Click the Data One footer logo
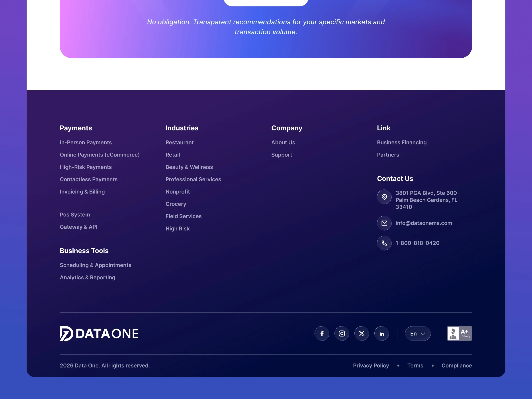532x399 pixels. tap(99, 333)
